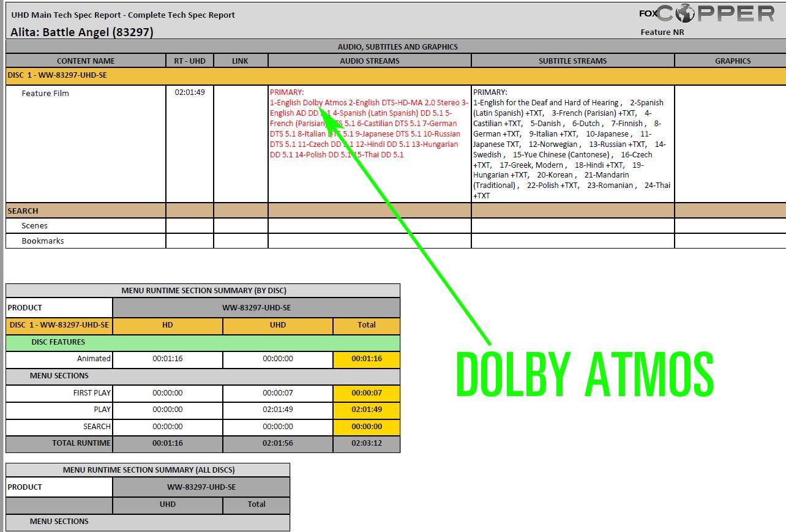Click the 'Feature Film' content name
786x532 pixels.
[45, 93]
